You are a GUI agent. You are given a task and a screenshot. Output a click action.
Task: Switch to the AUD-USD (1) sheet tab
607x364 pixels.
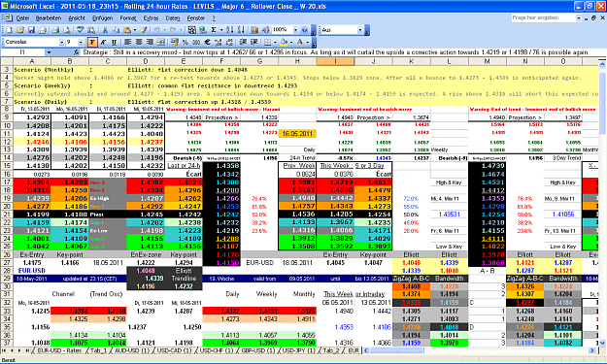(x=131, y=350)
